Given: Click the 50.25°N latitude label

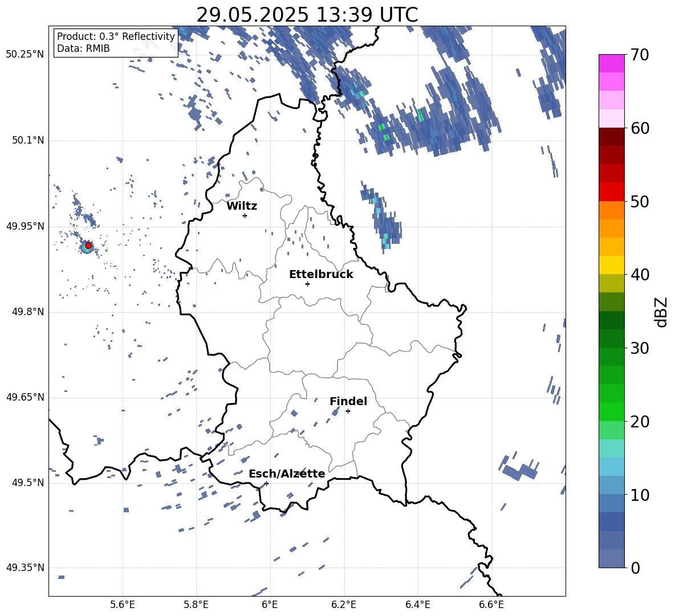Looking at the screenshot, I should (x=25, y=55).
